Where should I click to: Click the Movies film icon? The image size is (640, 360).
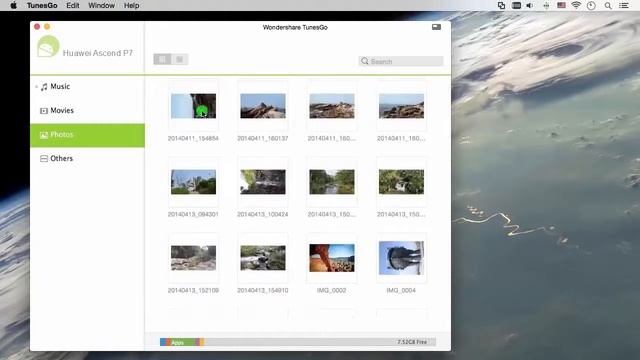click(44, 111)
